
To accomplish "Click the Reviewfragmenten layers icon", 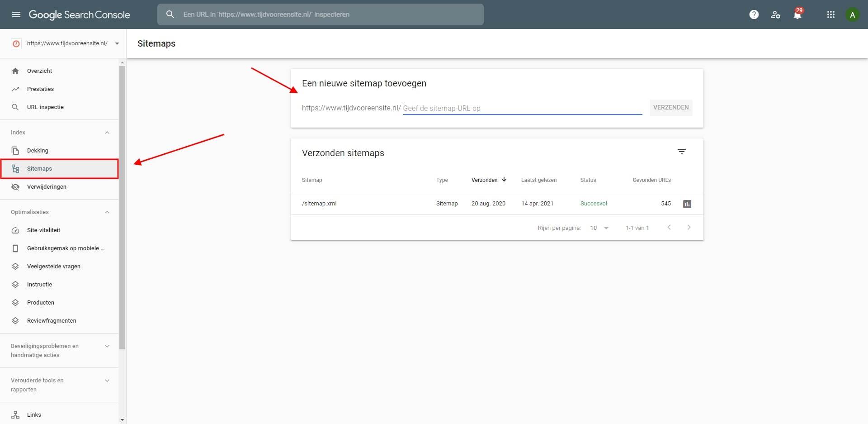I will click(x=15, y=321).
